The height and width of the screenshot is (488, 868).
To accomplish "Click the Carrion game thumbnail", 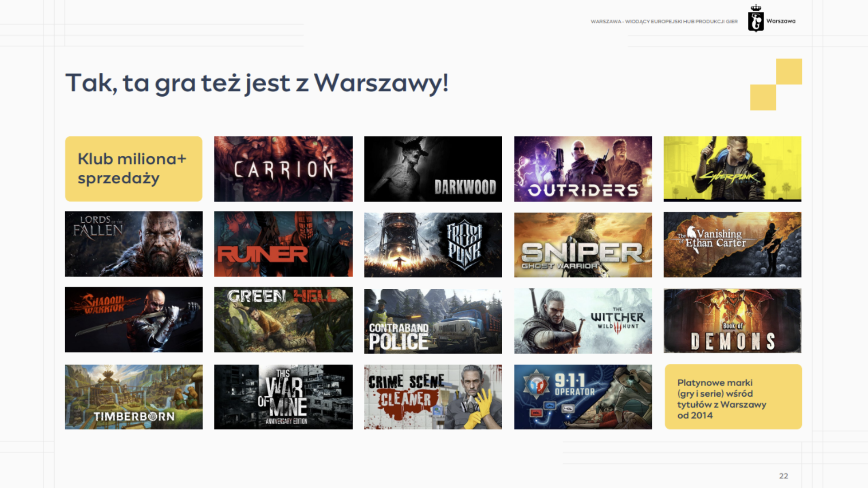I will click(x=283, y=169).
